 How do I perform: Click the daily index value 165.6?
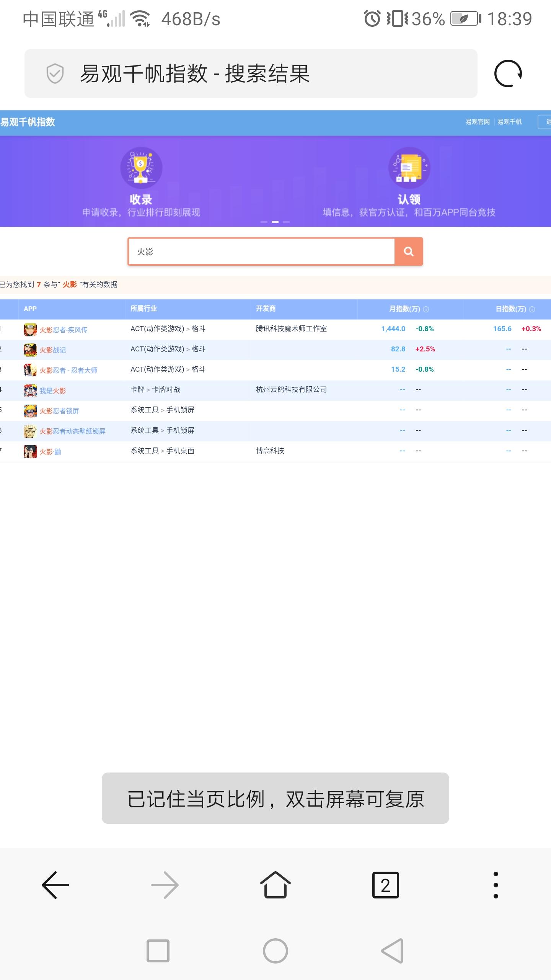(502, 329)
